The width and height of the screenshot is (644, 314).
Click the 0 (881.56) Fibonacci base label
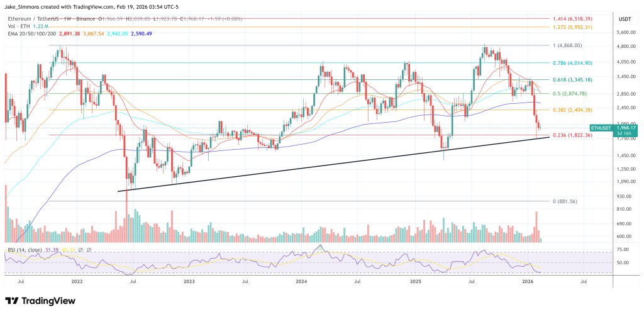566,201
